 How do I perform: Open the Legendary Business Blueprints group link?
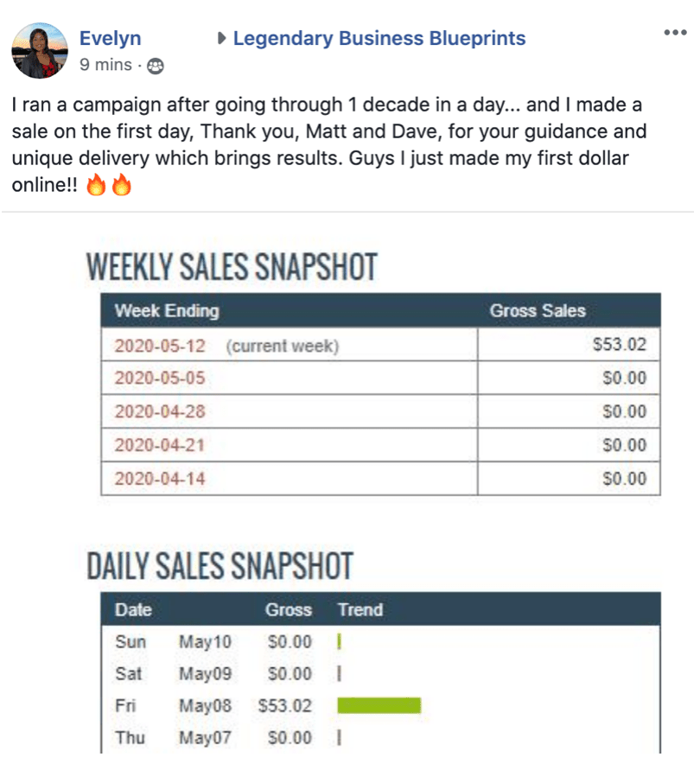coord(379,38)
